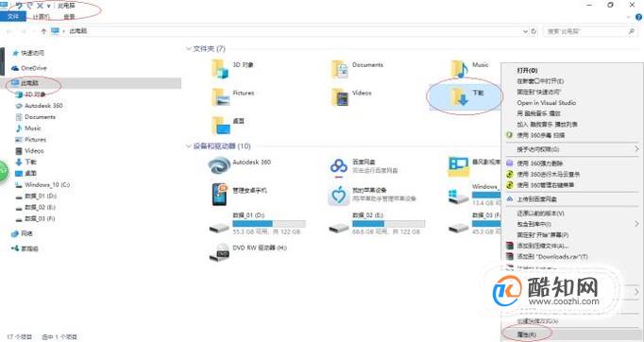Click the search magnifier icon
This screenshot has width=644, height=342.
632,31
